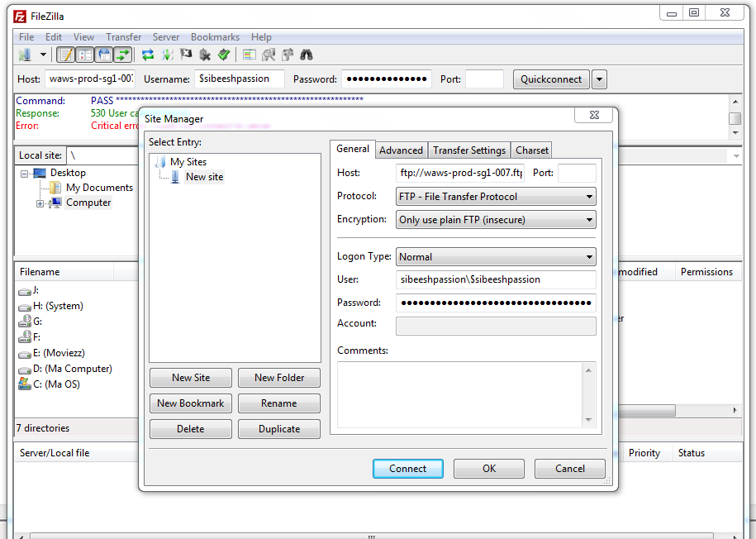Open the Site Manager toolbar icon

tap(25, 55)
